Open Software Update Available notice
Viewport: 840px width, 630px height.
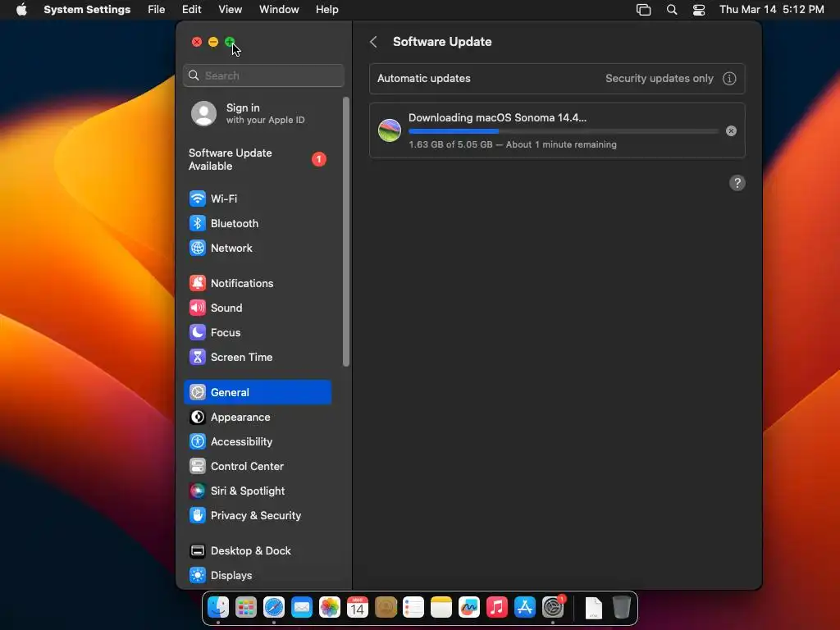pos(257,160)
